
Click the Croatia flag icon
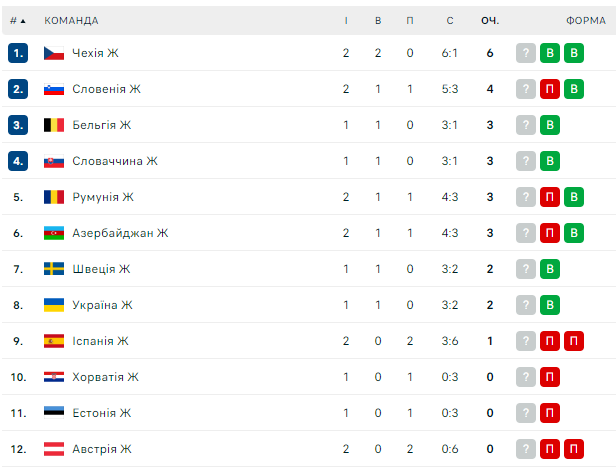(54, 377)
